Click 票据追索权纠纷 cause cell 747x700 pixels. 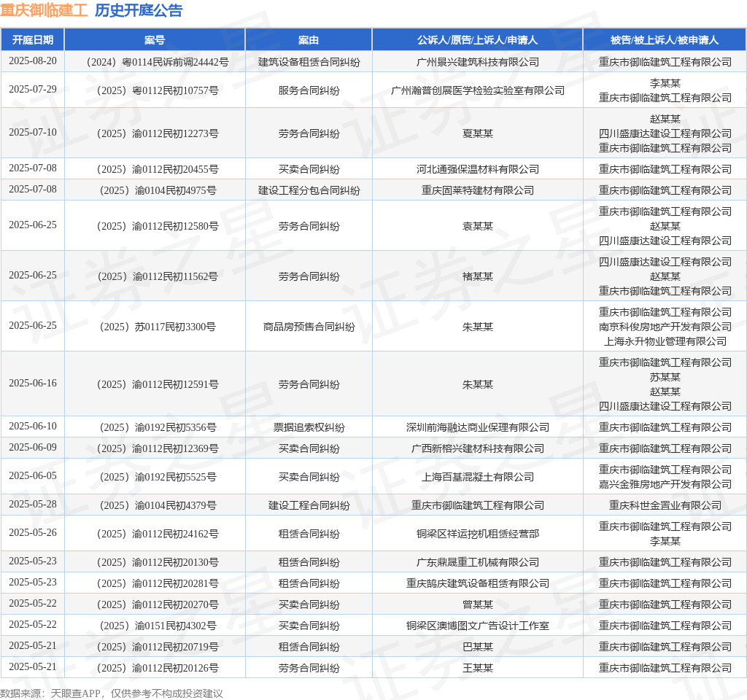(309, 427)
